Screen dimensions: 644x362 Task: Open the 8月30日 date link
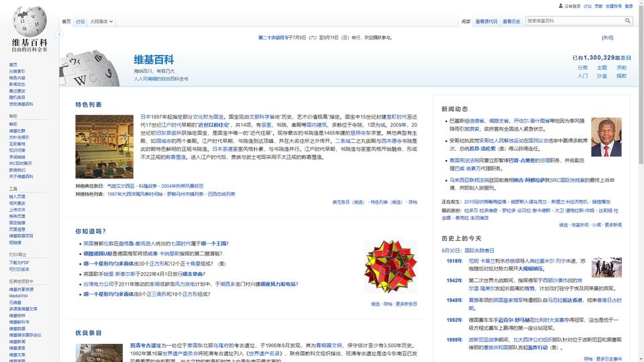[451, 250]
